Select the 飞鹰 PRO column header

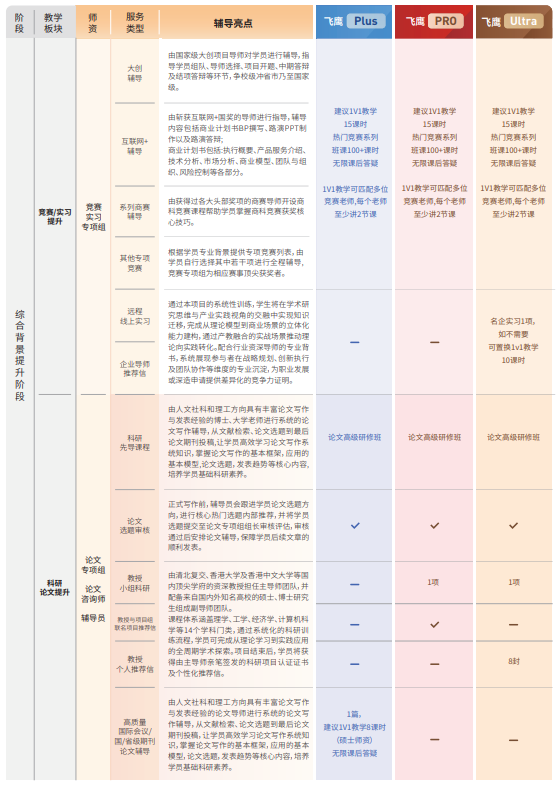(x=434, y=22)
